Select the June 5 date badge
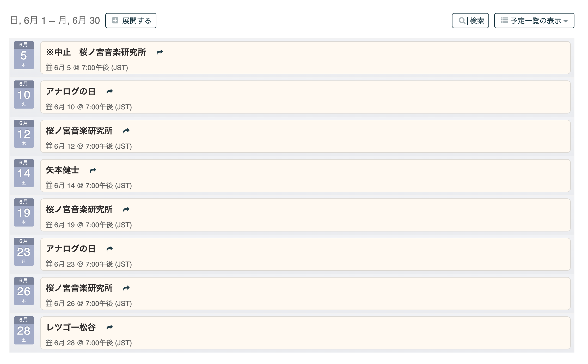Viewport: 588px width, 364px height. pyautogui.click(x=24, y=55)
